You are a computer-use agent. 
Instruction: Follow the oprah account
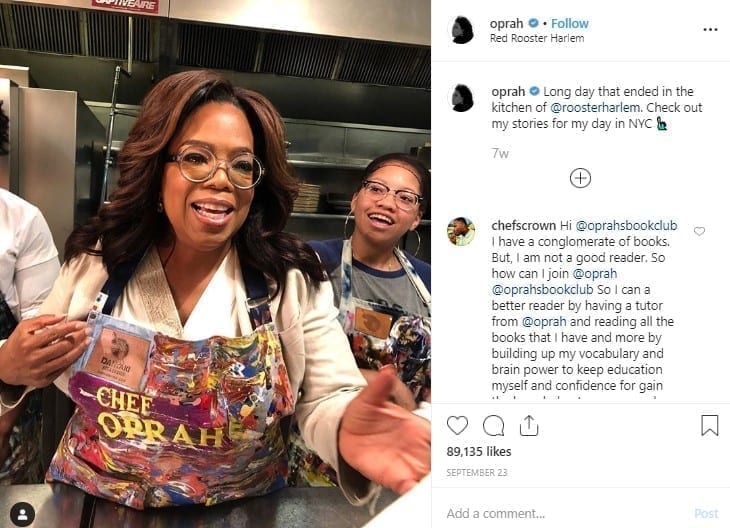coord(569,23)
